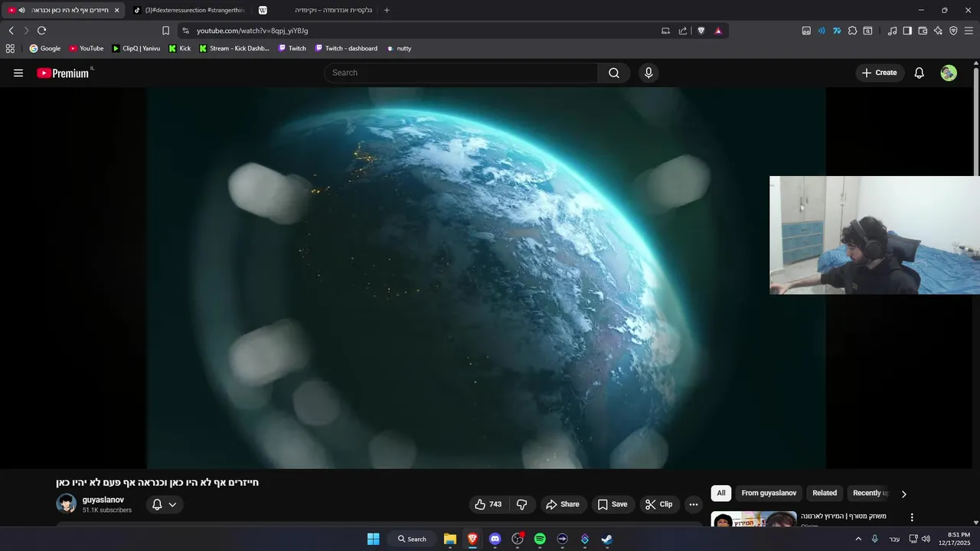Image resolution: width=980 pixels, height=551 pixels.
Task: Select the Related filter chip
Action: pos(825,493)
